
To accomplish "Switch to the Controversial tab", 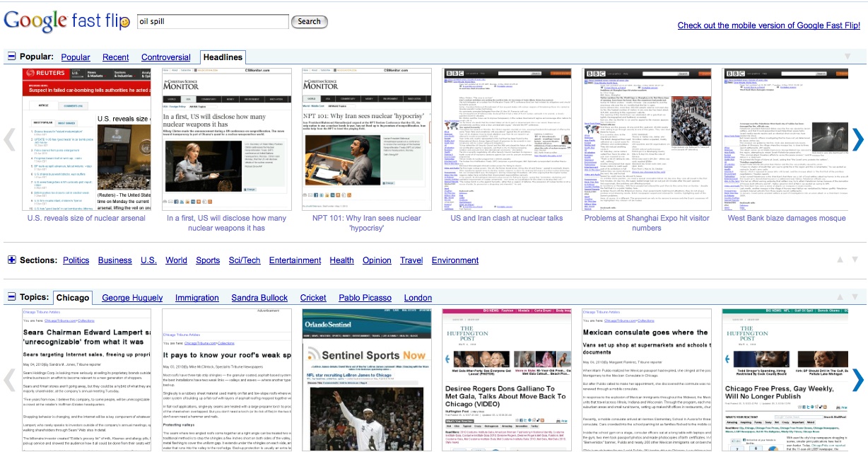I will tap(166, 57).
